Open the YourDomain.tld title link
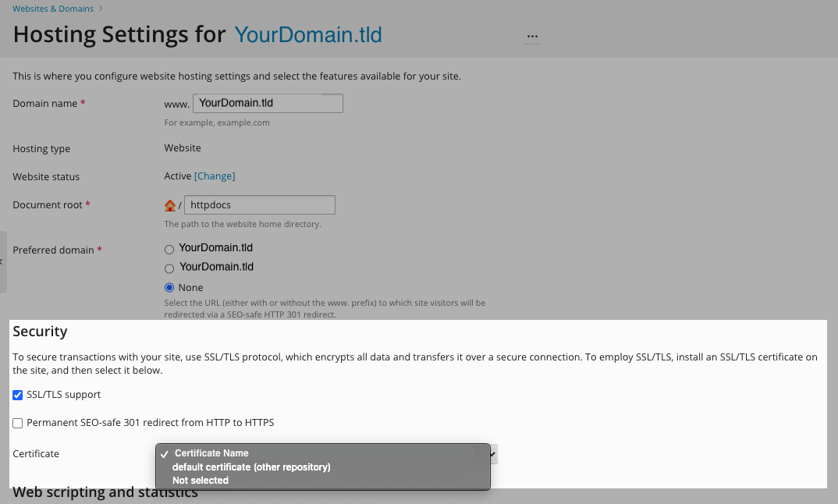838x504 pixels. pos(308,35)
